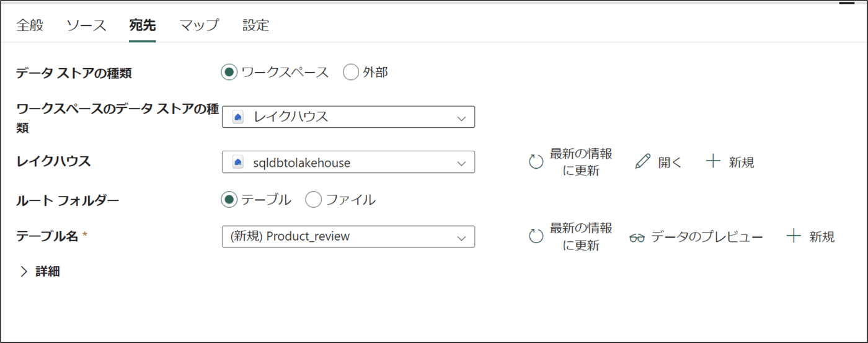868x343 pixels.
Task: Select the ワークスペース radio button
Action: pos(229,73)
